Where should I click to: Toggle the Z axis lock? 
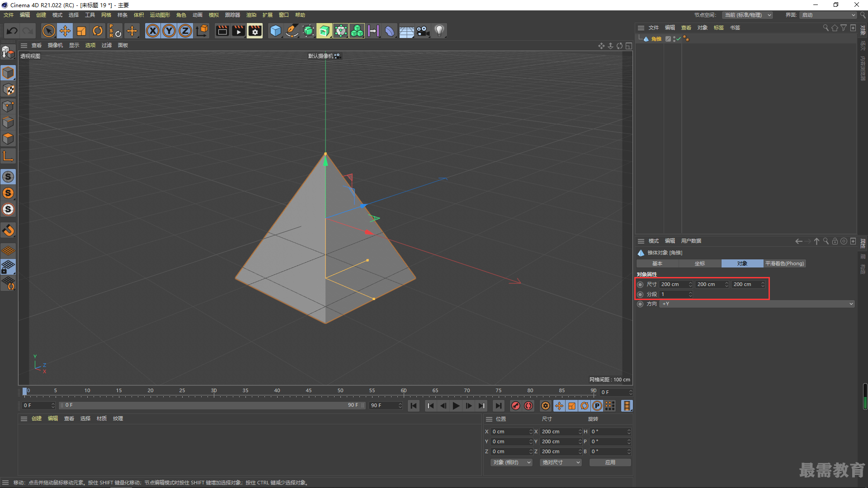point(185,31)
